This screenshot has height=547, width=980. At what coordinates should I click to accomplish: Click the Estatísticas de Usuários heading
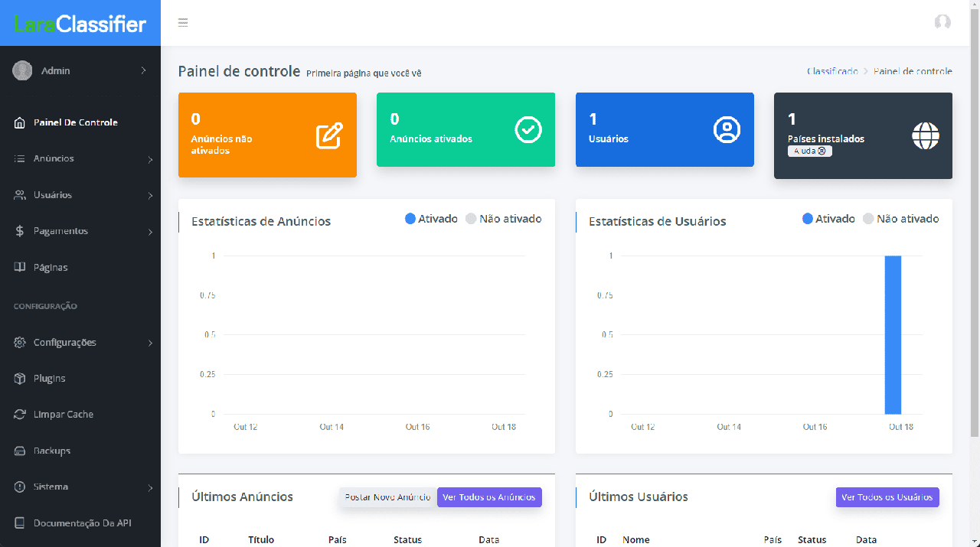[658, 221]
